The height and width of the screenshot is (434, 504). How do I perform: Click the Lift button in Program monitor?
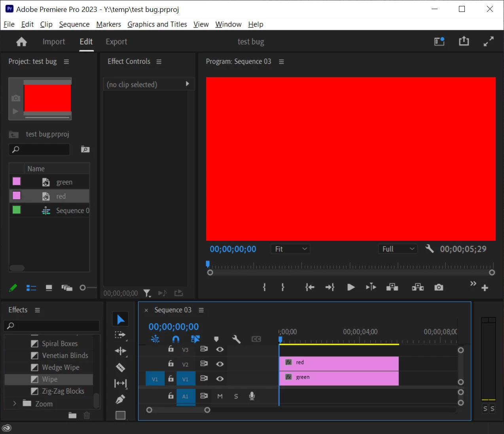click(x=392, y=287)
